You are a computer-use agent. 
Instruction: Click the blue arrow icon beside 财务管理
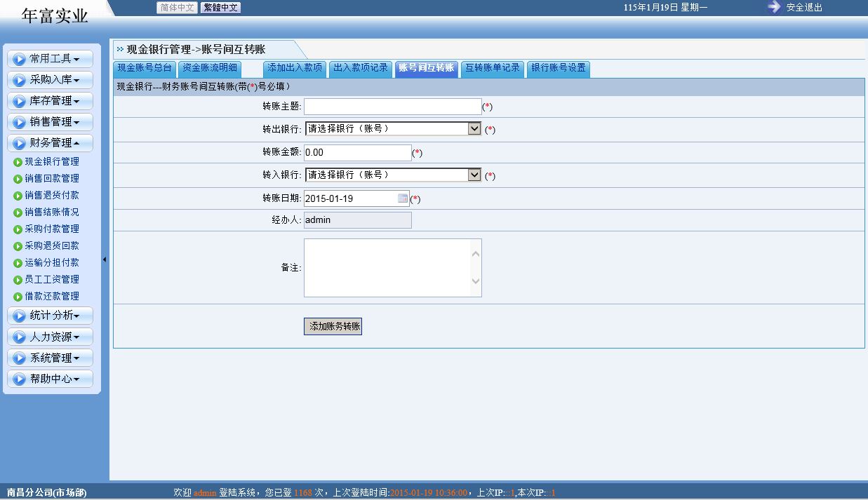tap(19, 143)
